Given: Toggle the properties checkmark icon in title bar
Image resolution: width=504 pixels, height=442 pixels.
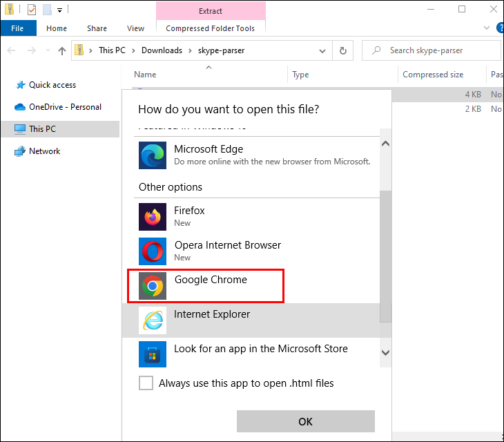Looking at the screenshot, I should (x=32, y=10).
